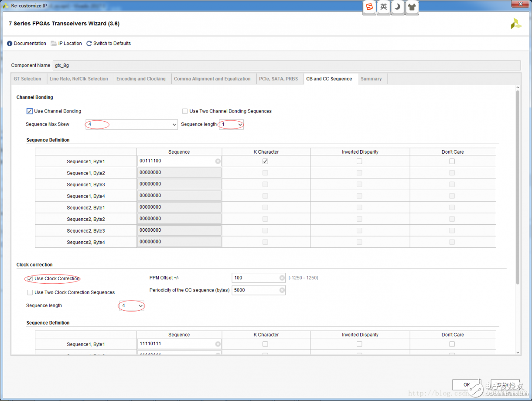This screenshot has width=532, height=401.
Task: Click the shirt skin icon in IME toolbar
Action: pyautogui.click(x=412, y=7)
